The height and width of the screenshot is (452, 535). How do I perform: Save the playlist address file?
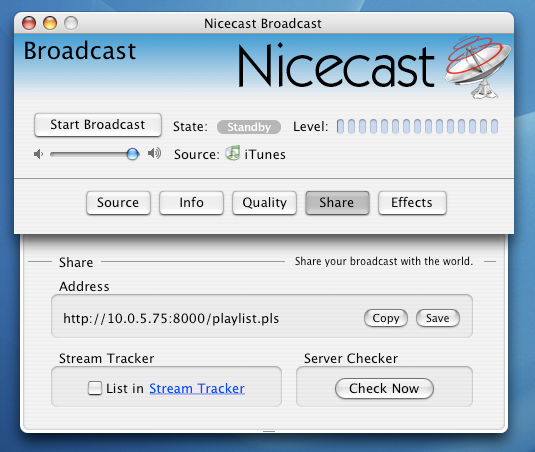(438, 318)
